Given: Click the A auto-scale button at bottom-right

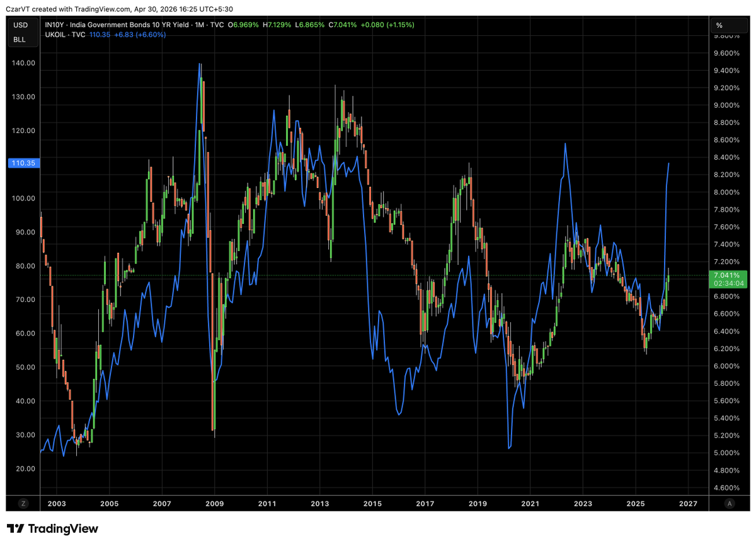Looking at the screenshot, I should coord(730,503).
